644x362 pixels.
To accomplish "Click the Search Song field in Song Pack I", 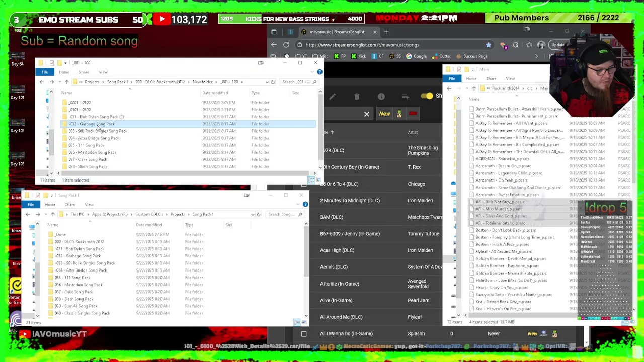I will (x=284, y=214).
